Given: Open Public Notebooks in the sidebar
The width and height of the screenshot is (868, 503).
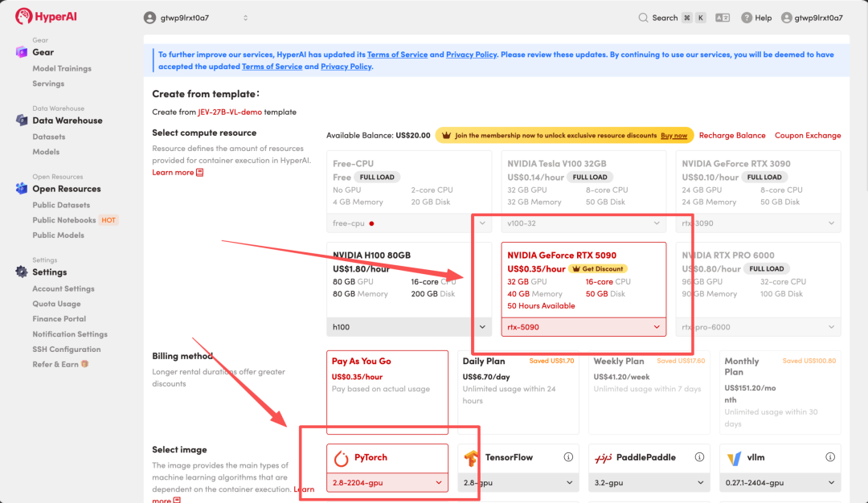Looking at the screenshot, I should coord(64,220).
